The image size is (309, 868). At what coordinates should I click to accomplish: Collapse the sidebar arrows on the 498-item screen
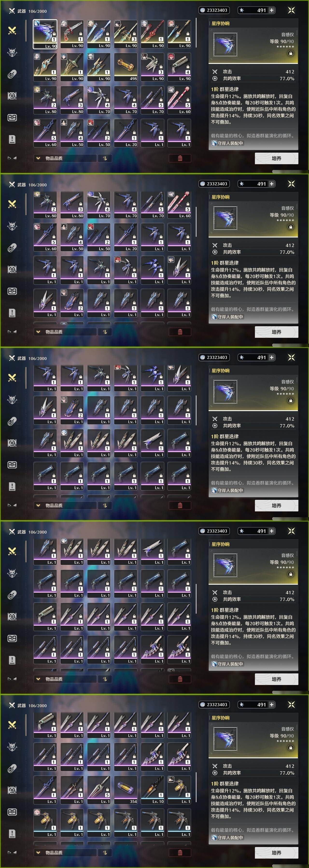pyautogui.click(x=12, y=158)
